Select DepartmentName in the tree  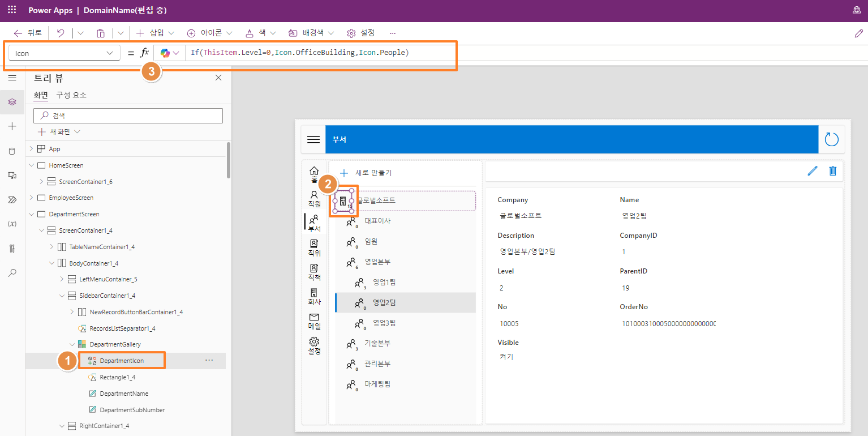(x=124, y=394)
